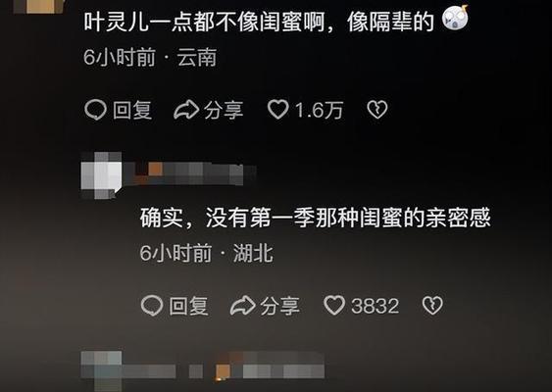Click share arrow icon under Yunnan comment

tap(186, 110)
